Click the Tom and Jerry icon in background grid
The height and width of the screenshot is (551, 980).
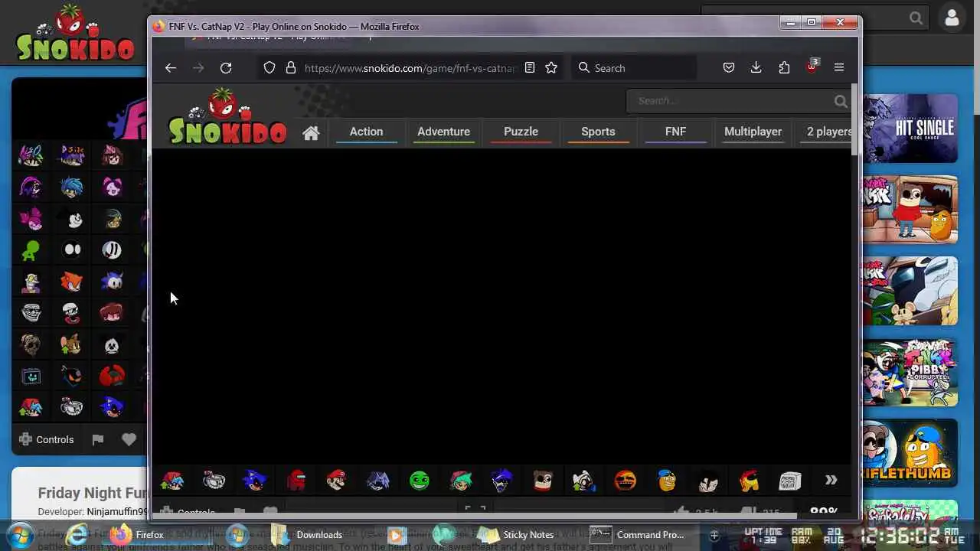pyautogui.click(x=71, y=344)
